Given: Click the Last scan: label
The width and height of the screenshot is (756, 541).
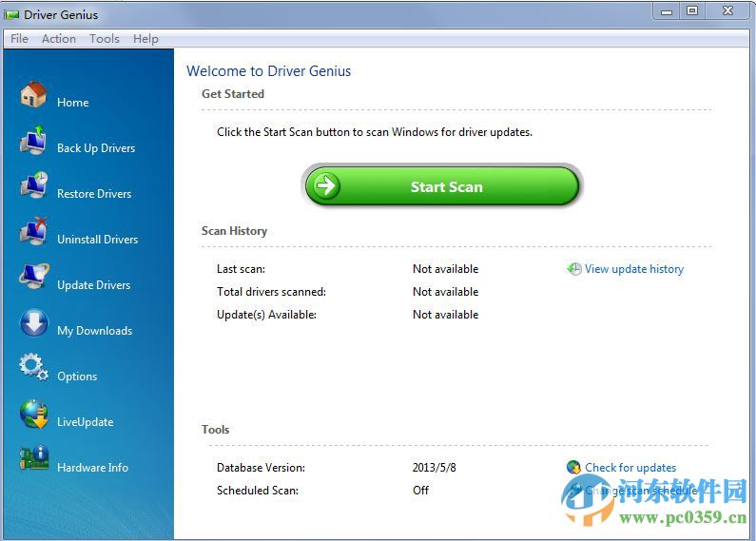Looking at the screenshot, I should pyautogui.click(x=241, y=268).
